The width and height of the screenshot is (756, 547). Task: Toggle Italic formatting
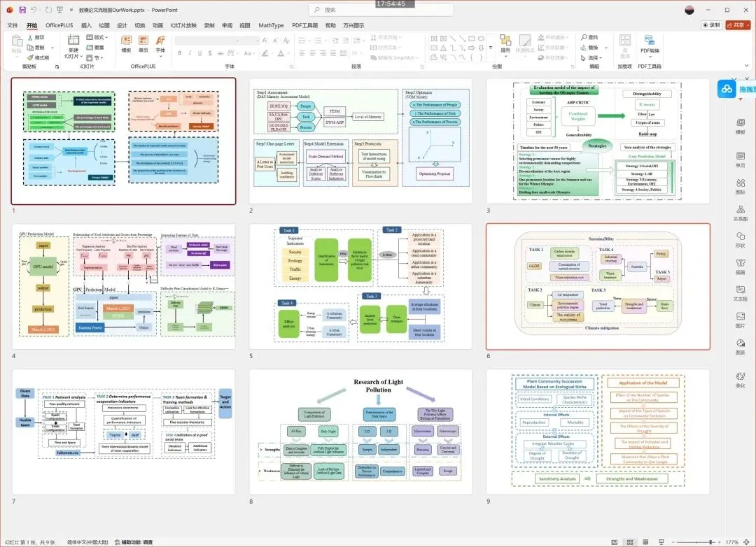(190, 53)
